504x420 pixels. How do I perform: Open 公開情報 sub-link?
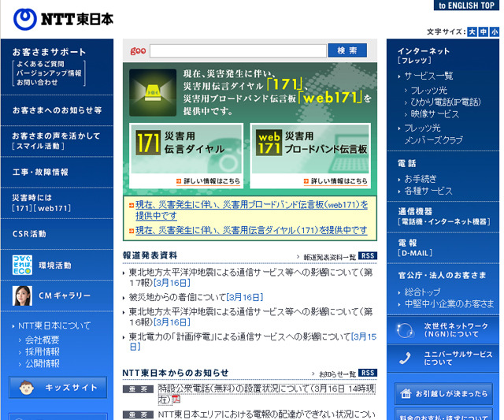pos(43,364)
